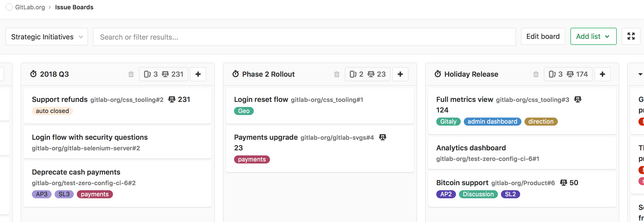Select the red payments label on Deprecate cash payments
The image size is (644, 222).
pos(95,194)
